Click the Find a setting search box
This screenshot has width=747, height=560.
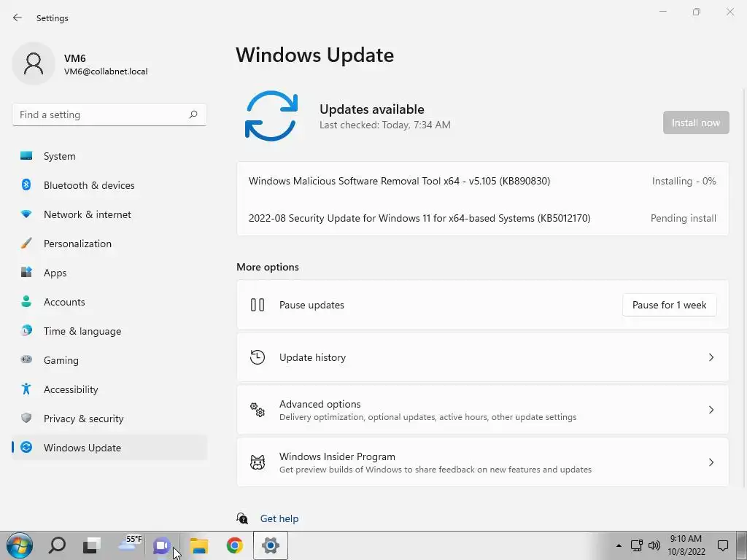[x=109, y=114]
